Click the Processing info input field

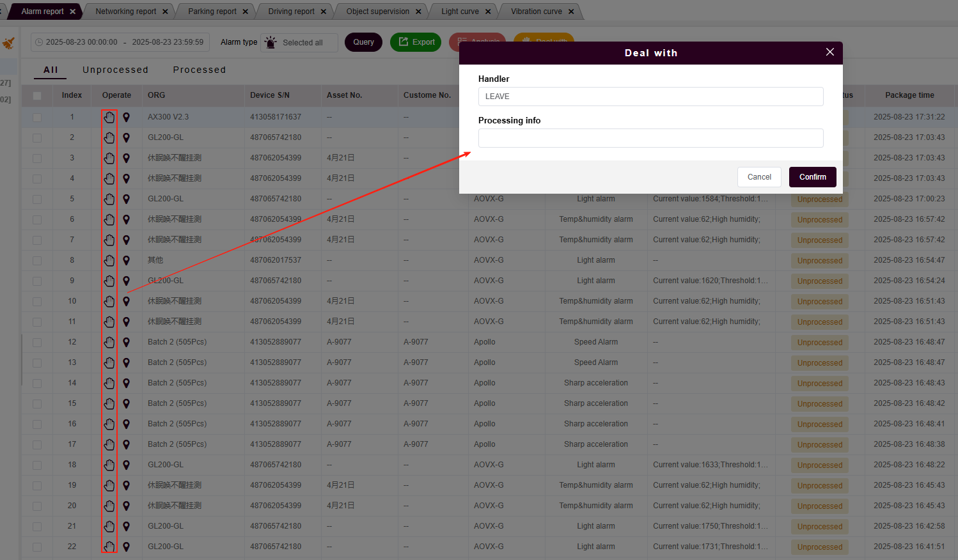650,138
